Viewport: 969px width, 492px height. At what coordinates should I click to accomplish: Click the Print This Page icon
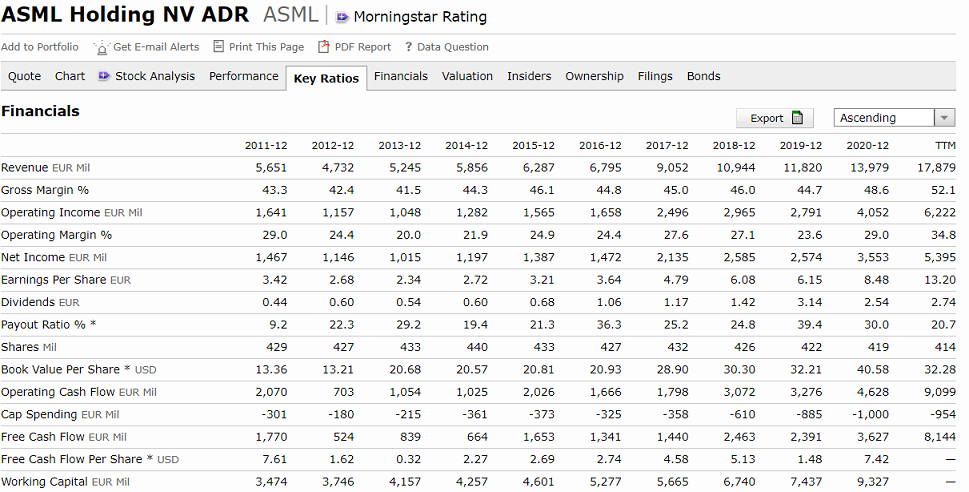220,47
